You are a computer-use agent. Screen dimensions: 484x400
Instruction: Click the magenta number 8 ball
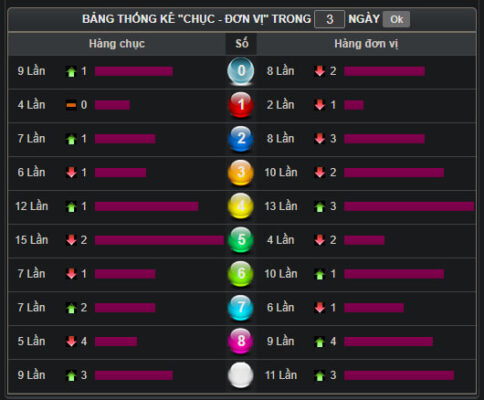click(x=241, y=341)
